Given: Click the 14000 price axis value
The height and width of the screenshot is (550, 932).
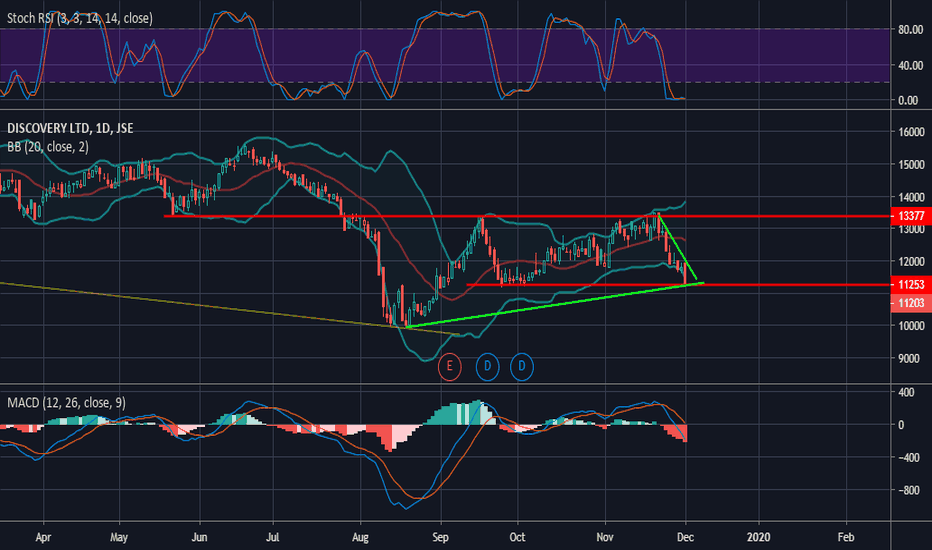Looking at the screenshot, I should pos(911,197).
